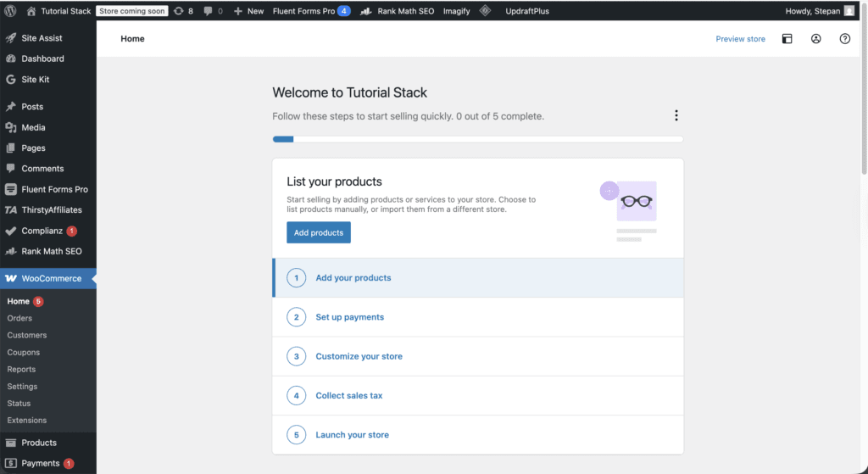Click the Posts pushpin icon
Image resolution: width=868 pixels, height=474 pixels.
point(10,106)
